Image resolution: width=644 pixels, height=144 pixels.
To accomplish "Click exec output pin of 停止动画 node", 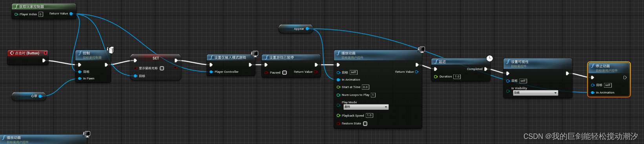I will (x=625, y=77).
